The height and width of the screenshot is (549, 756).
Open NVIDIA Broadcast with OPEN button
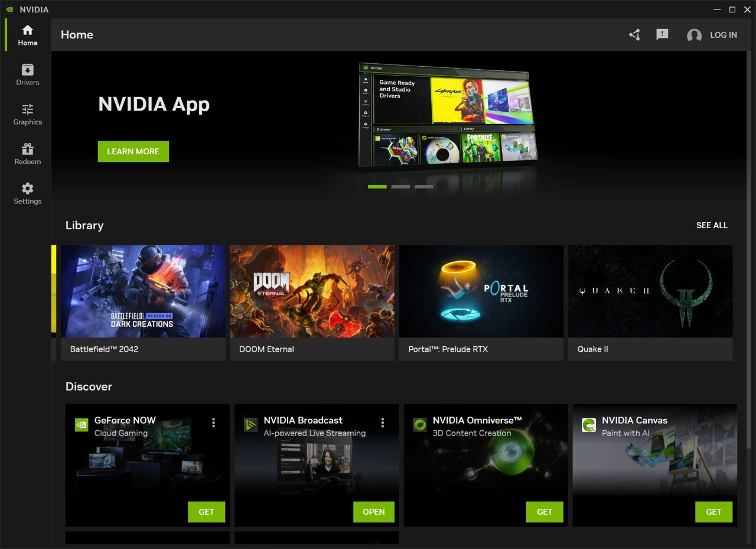tap(373, 512)
